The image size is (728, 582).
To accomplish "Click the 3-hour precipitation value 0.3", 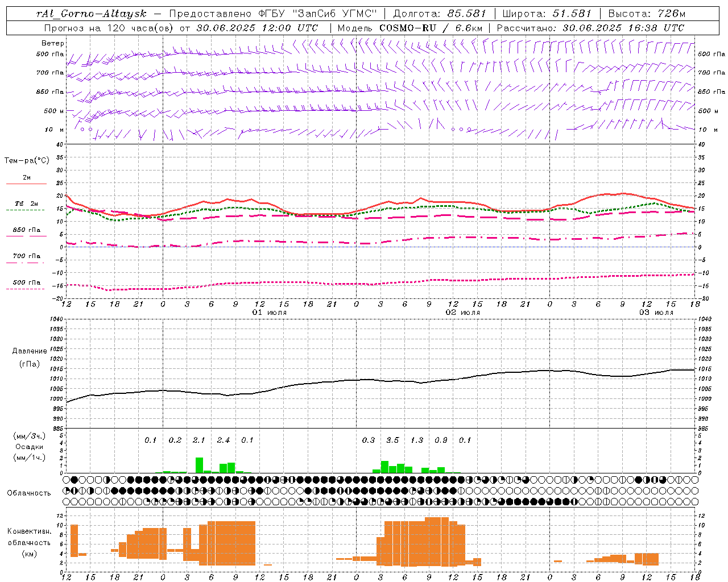I will 368,440.
